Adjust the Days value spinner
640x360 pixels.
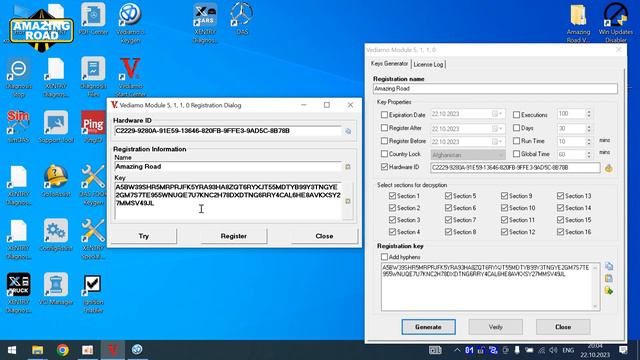[589, 129]
